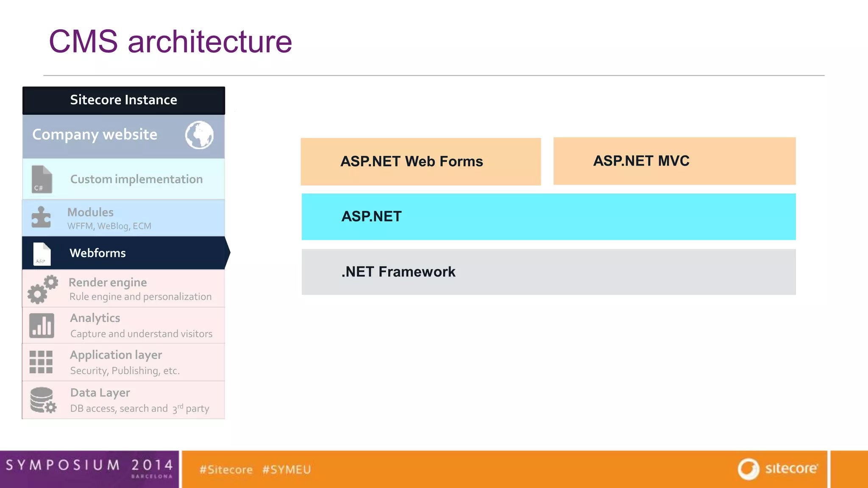Click the C# file icon
Image resolution: width=868 pixels, height=488 pixels.
(42, 180)
